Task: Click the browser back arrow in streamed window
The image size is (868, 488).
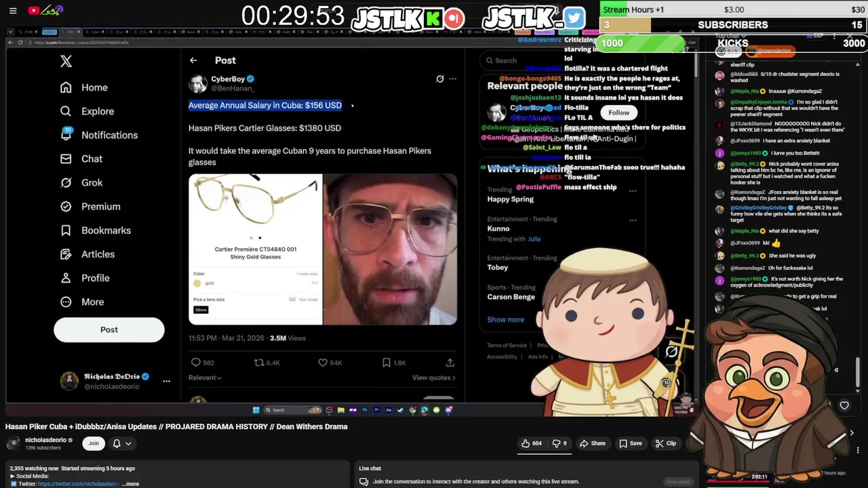Action: tap(10, 43)
